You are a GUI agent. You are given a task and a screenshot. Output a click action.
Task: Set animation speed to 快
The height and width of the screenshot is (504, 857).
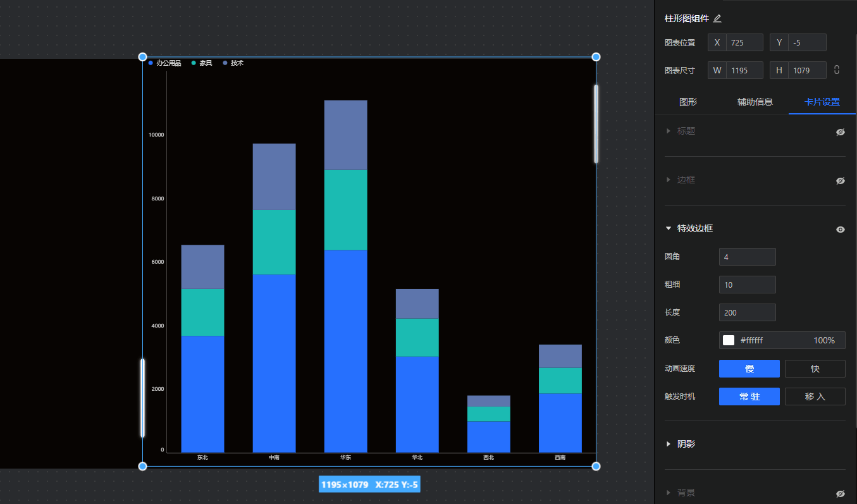click(815, 369)
